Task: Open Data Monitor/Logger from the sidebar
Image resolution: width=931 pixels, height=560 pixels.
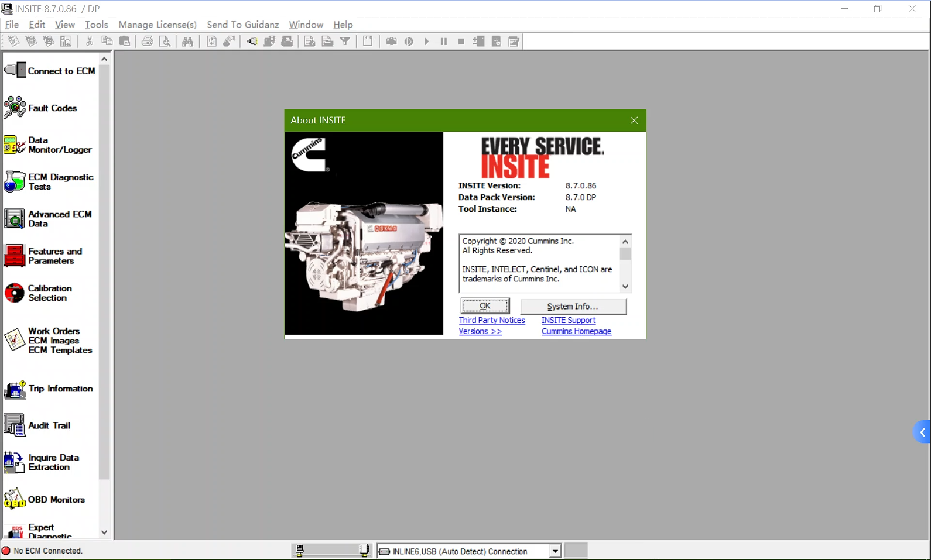Action: [15, 145]
